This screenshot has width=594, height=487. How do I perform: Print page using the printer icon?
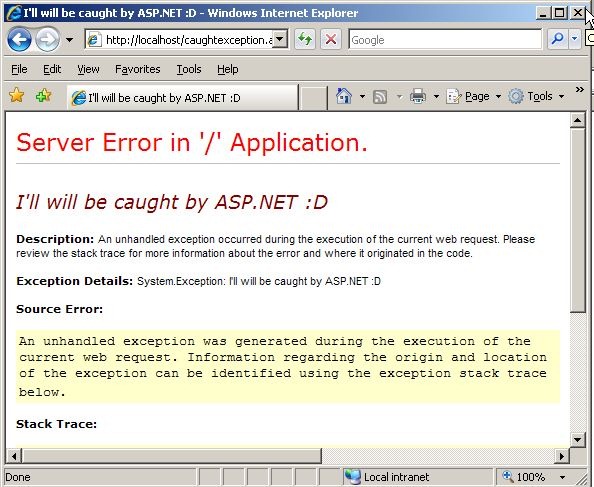pos(418,97)
